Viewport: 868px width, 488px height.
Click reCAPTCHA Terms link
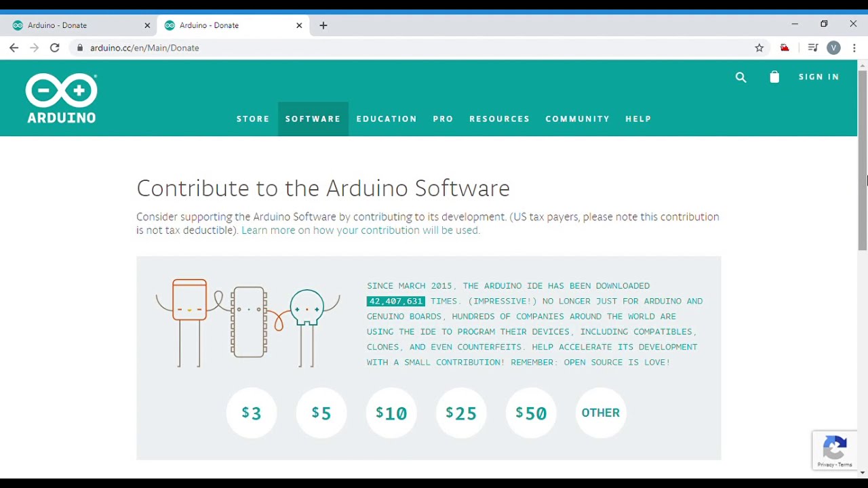coord(845,465)
